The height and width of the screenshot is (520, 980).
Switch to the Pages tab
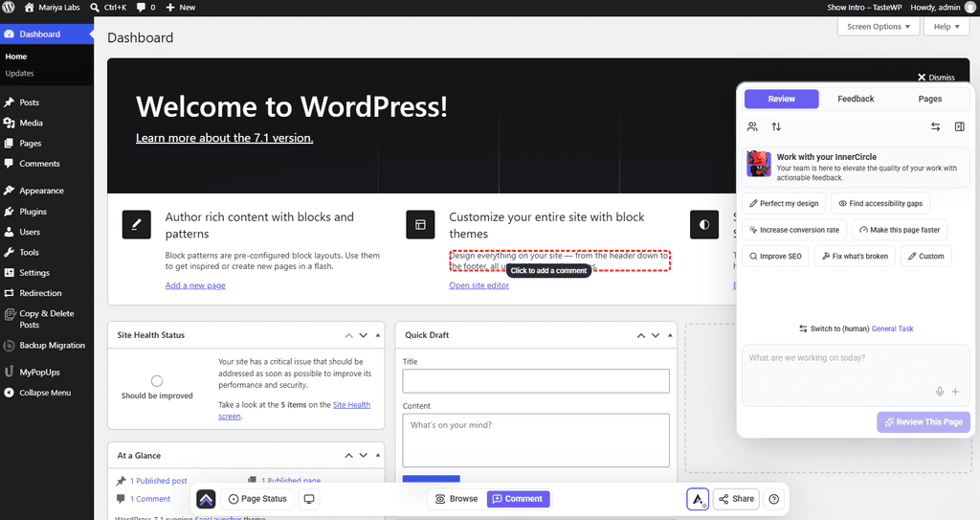click(930, 99)
